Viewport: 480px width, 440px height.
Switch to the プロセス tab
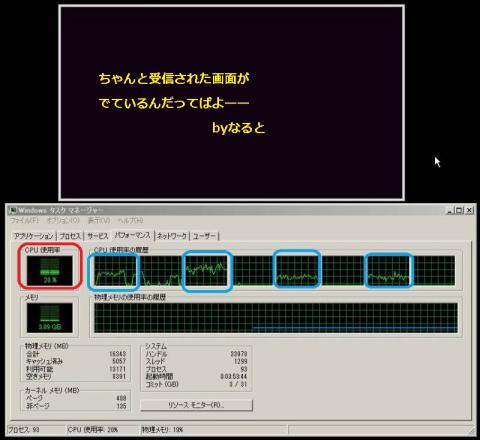(70, 236)
